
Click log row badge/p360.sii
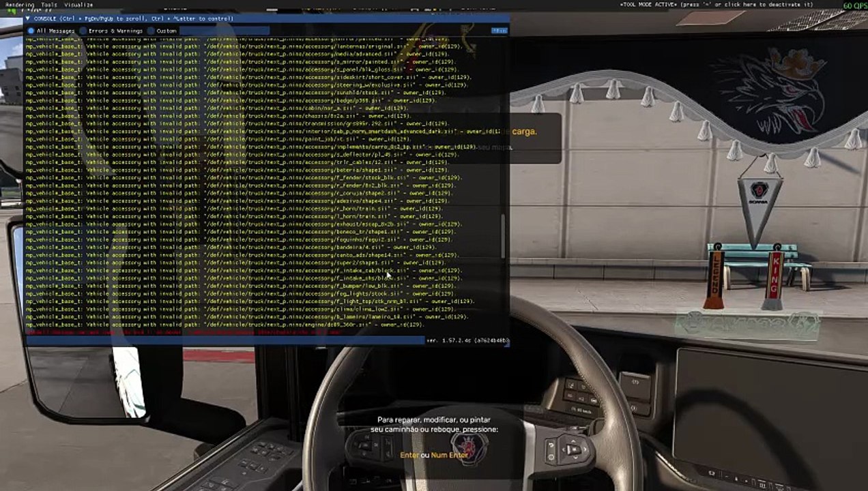(x=231, y=100)
